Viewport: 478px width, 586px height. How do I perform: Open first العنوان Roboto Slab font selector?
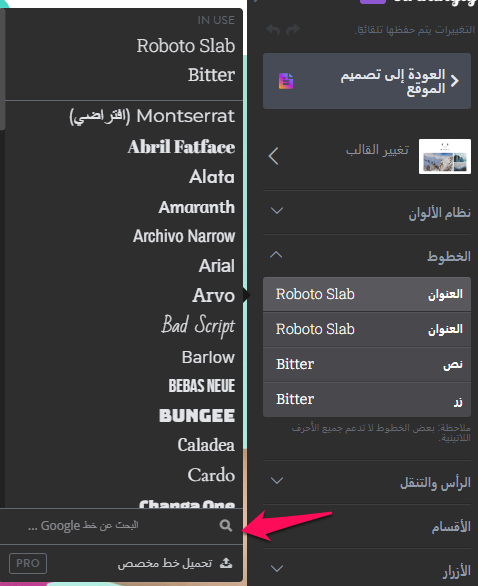tap(367, 294)
